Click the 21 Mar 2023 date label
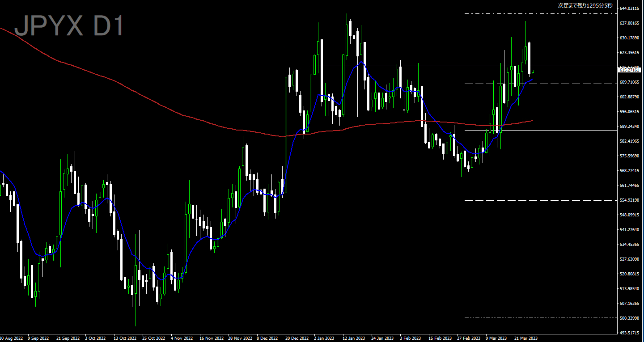This screenshot has width=644, height=342. click(x=525, y=338)
